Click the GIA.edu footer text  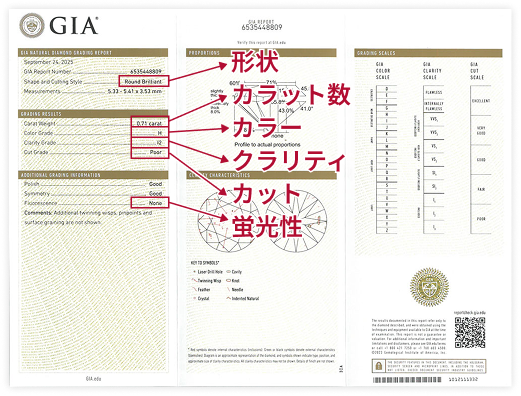pyautogui.click(x=93, y=379)
